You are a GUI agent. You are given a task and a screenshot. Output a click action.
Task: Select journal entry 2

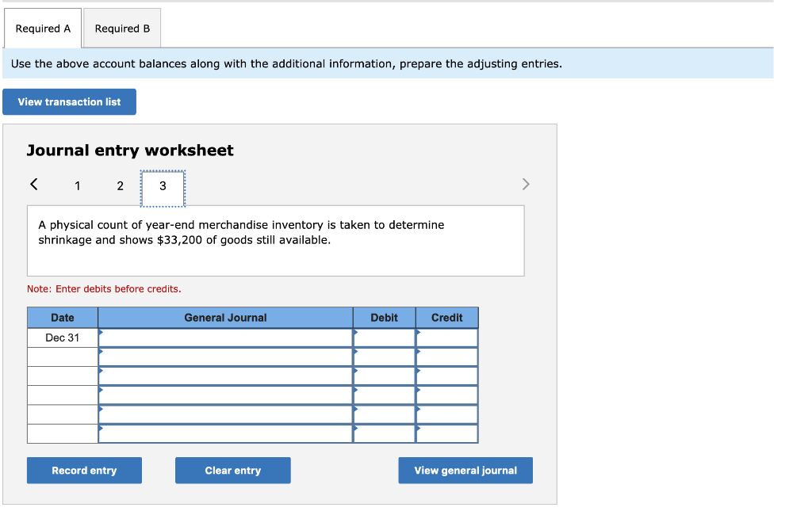click(120, 185)
